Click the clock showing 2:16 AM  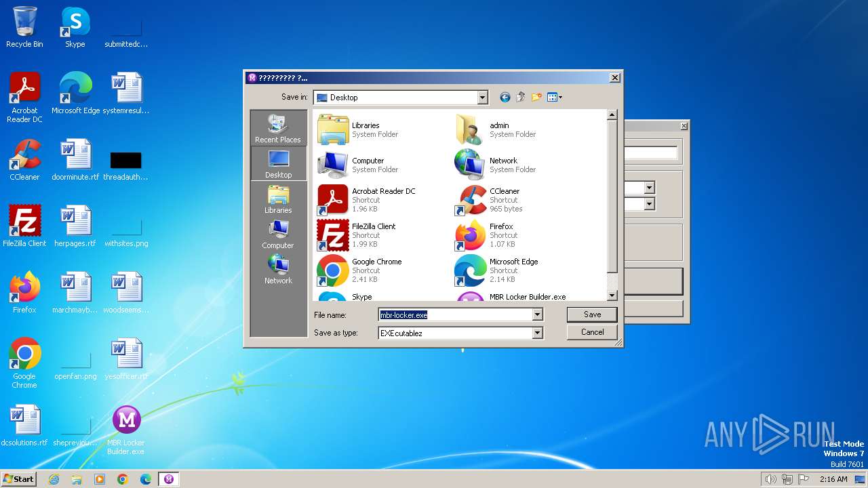click(x=833, y=479)
